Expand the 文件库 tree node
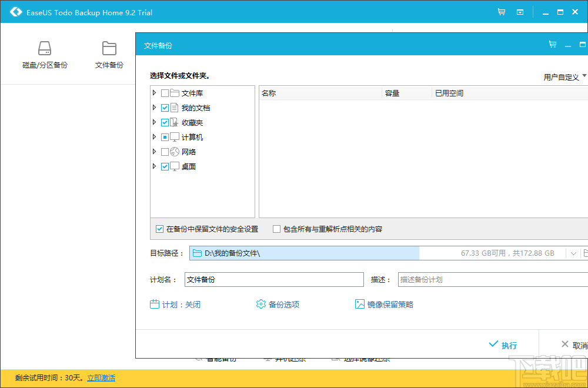 [x=154, y=93]
